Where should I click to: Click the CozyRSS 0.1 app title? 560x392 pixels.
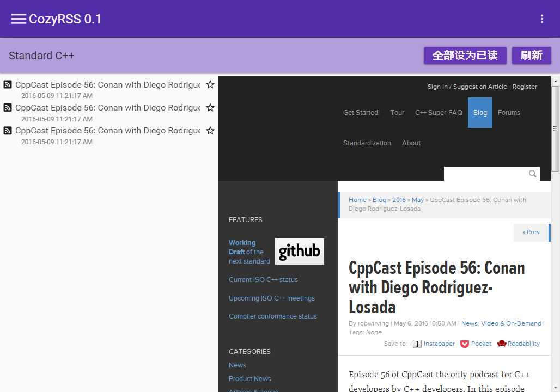click(65, 19)
